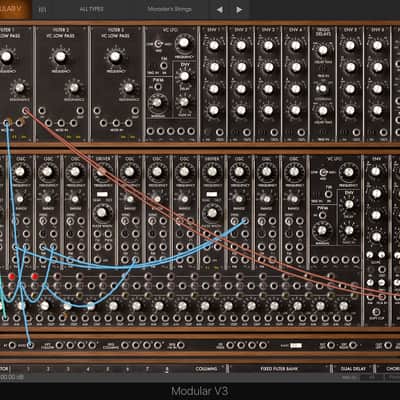The width and height of the screenshot is (400, 400).
Task: Select sequencer step tab 8
Action: (167, 369)
